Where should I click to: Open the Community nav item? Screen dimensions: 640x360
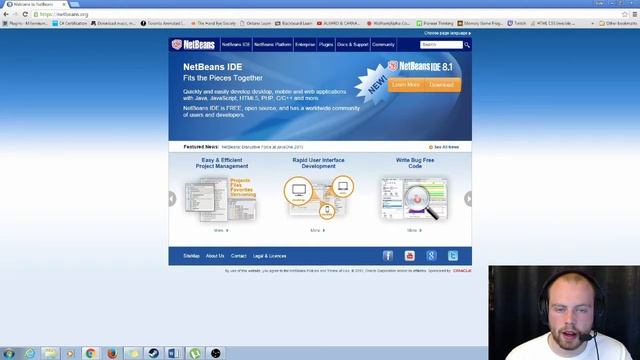(383, 44)
